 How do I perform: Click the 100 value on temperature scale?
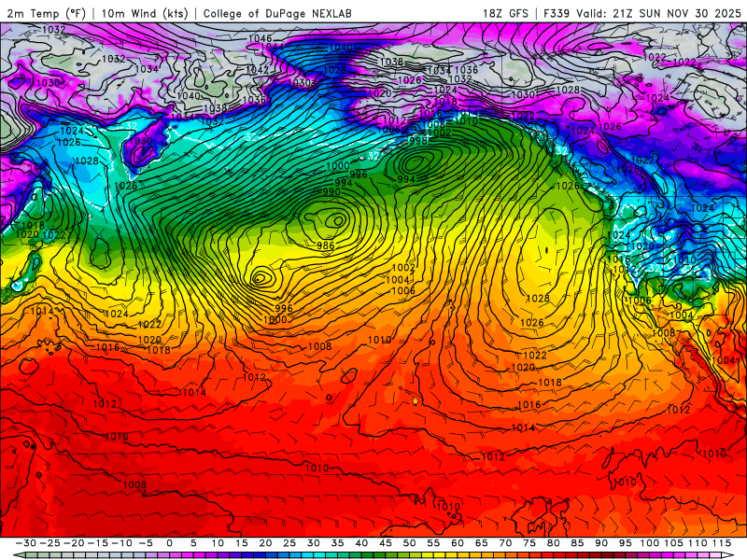click(649, 543)
